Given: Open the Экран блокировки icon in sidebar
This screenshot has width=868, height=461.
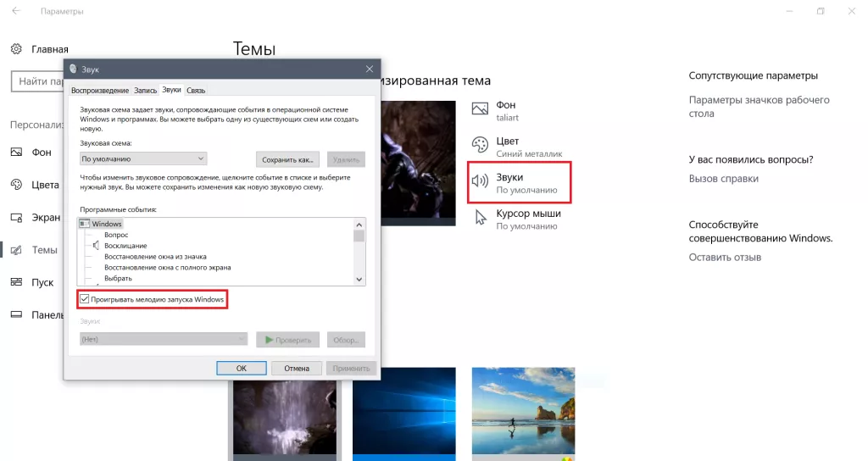Looking at the screenshot, I should click(16, 217).
